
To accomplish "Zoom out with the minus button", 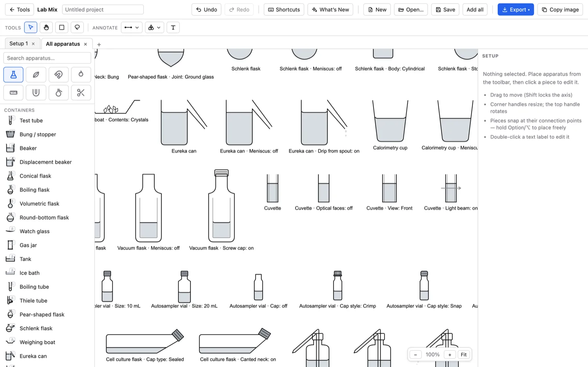I will 416,354.
